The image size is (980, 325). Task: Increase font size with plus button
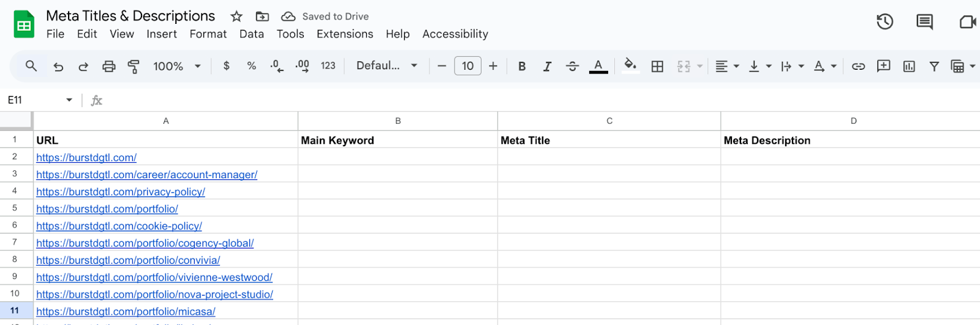tap(493, 65)
